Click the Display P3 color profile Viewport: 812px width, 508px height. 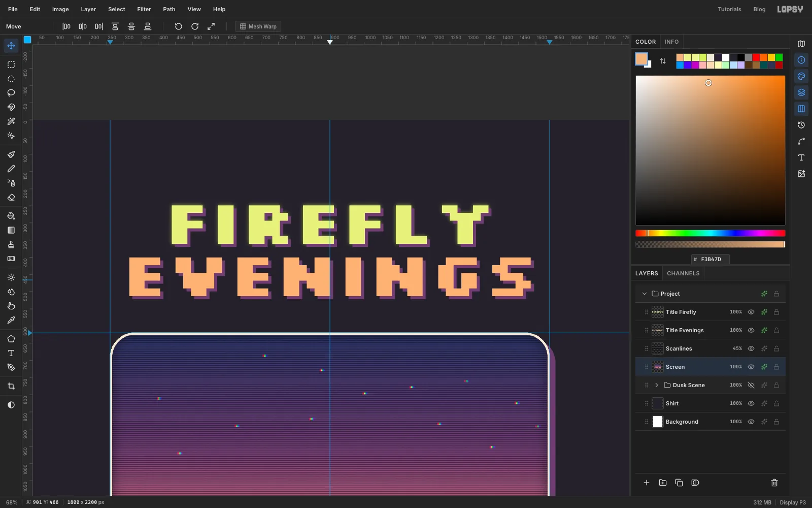[793, 502]
